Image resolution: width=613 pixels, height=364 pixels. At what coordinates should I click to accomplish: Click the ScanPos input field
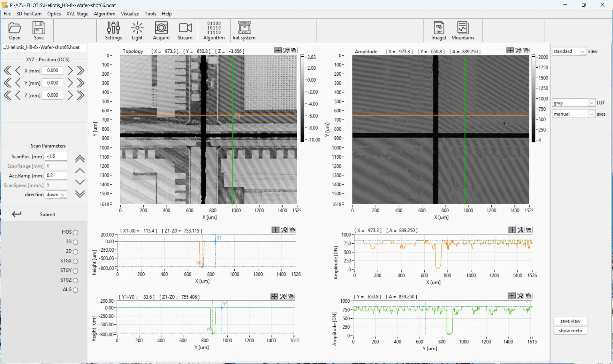click(56, 156)
